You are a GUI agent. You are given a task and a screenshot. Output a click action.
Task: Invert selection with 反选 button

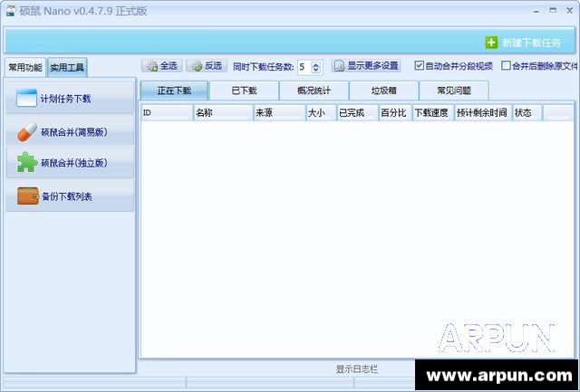207,66
